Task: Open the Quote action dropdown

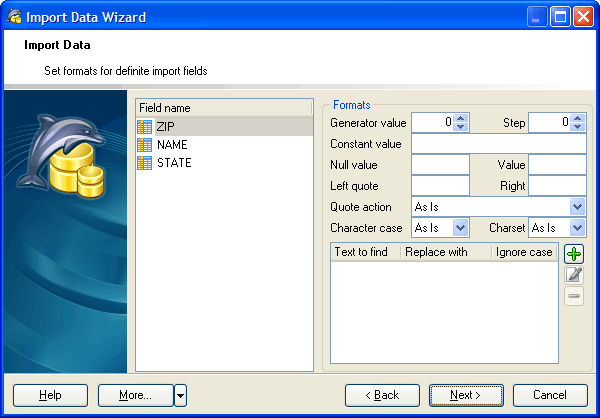Action: pyautogui.click(x=577, y=207)
